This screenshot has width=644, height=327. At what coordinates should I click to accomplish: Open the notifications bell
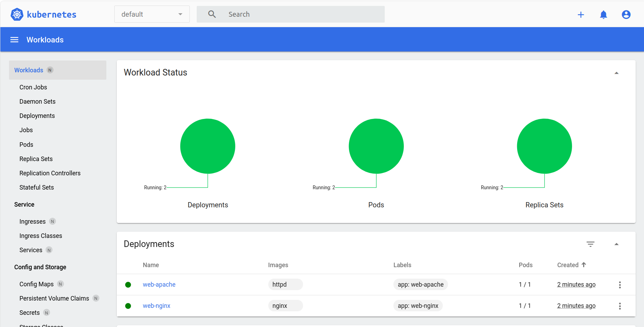pyautogui.click(x=603, y=15)
